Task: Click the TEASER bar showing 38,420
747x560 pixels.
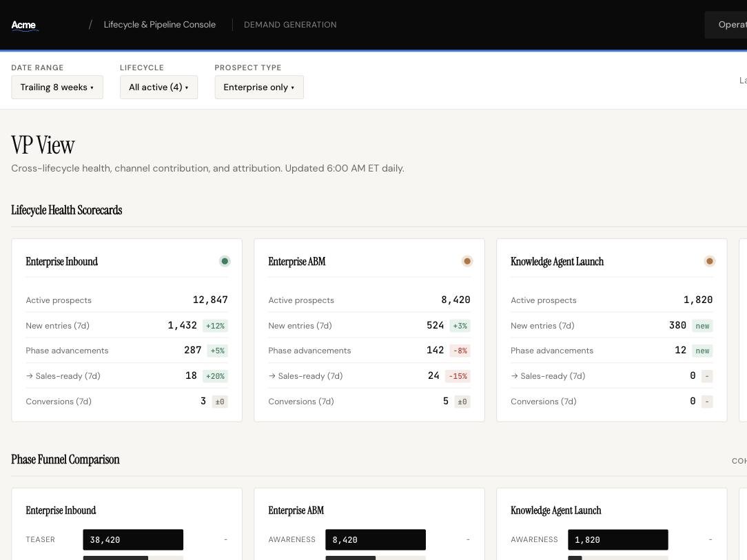Action: [x=133, y=539]
